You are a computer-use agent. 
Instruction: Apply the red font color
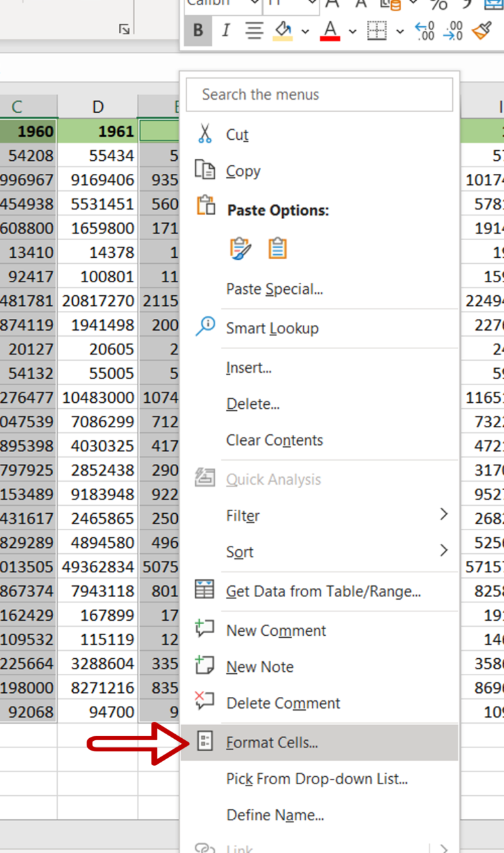(330, 30)
